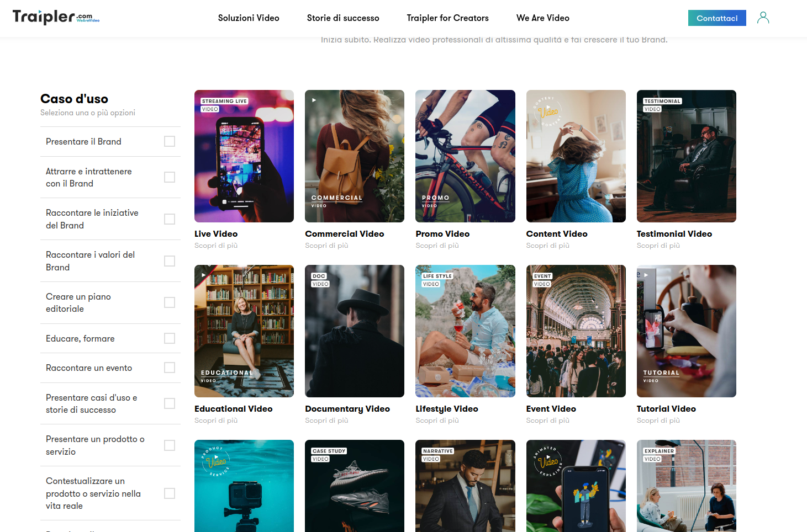This screenshot has width=807, height=532.
Task: Click the Traipler.com logo
Action: [x=56, y=17]
